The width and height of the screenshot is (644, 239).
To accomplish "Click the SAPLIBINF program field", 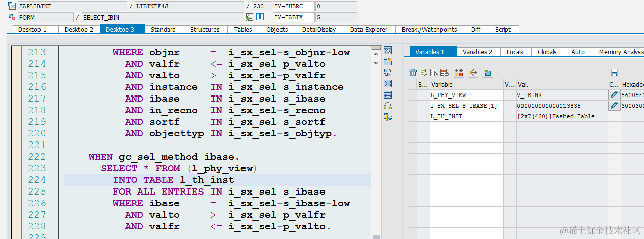I will (x=72, y=6).
